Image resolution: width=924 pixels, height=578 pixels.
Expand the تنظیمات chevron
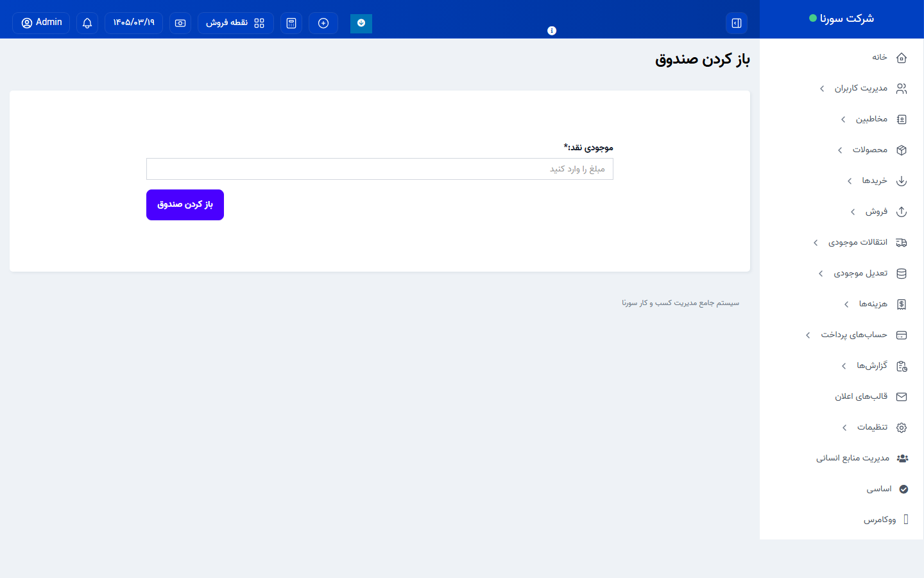844,428
